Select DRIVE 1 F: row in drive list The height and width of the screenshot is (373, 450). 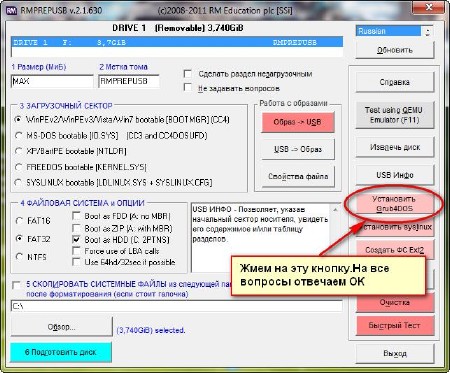[177, 43]
